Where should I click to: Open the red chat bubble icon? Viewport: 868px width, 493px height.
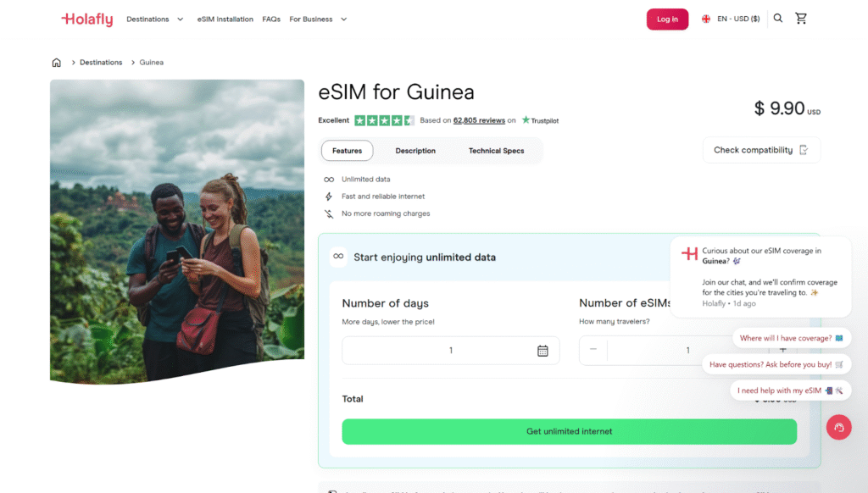[838, 427]
